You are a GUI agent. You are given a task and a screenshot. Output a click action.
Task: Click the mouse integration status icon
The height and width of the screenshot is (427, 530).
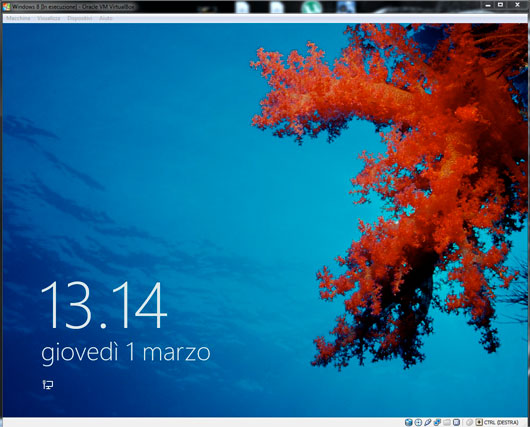pyautogui.click(x=469, y=422)
